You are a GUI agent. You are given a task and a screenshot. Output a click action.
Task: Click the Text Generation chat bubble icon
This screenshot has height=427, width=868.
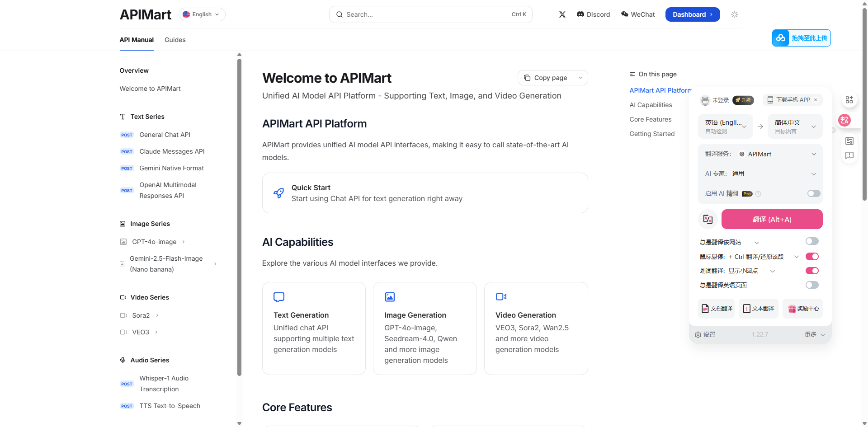click(279, 297)
